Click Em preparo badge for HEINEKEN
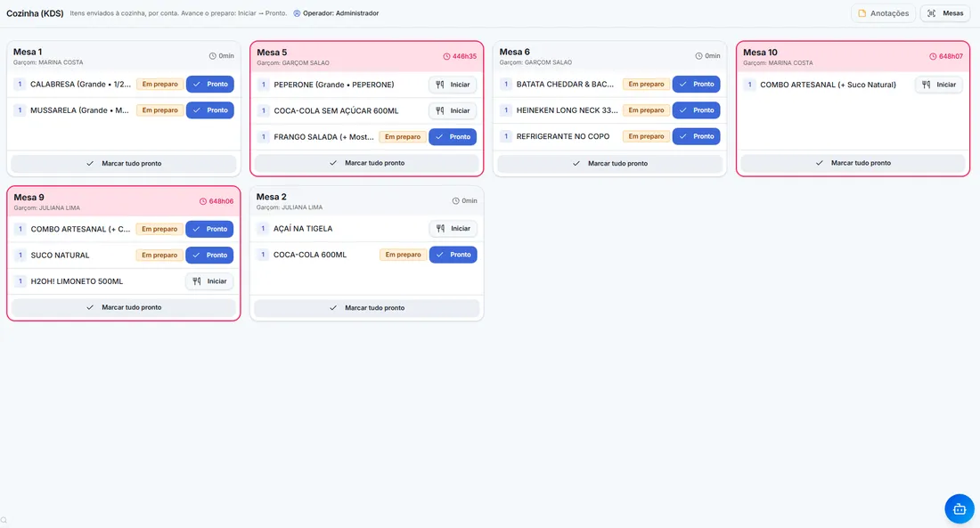Image resolution: width=980 pixels, height=528 pixels. pyautogui.click(x=646, y=110)
